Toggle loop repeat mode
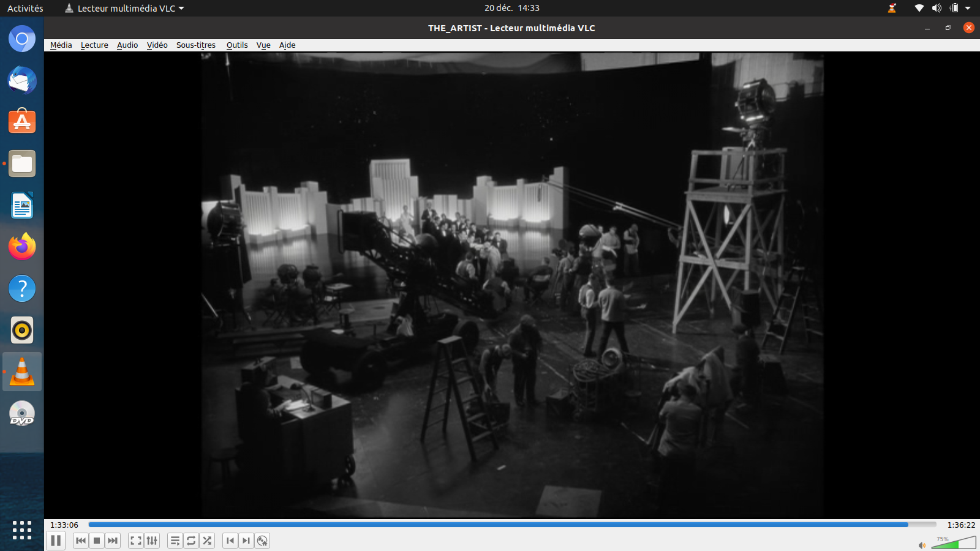The height and width of the screenshot is (551, 980). (191, 541)
